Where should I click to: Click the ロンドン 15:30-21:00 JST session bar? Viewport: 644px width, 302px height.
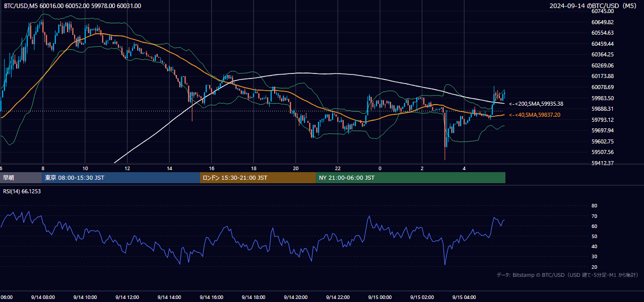pyautogui.click(x=258, y=178)
